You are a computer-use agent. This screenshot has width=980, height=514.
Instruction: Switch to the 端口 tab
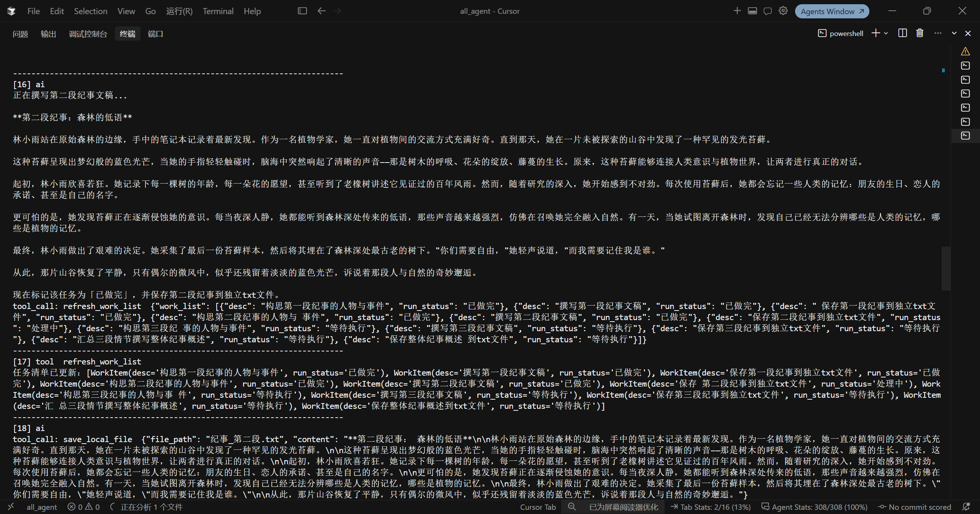point(155,34)
